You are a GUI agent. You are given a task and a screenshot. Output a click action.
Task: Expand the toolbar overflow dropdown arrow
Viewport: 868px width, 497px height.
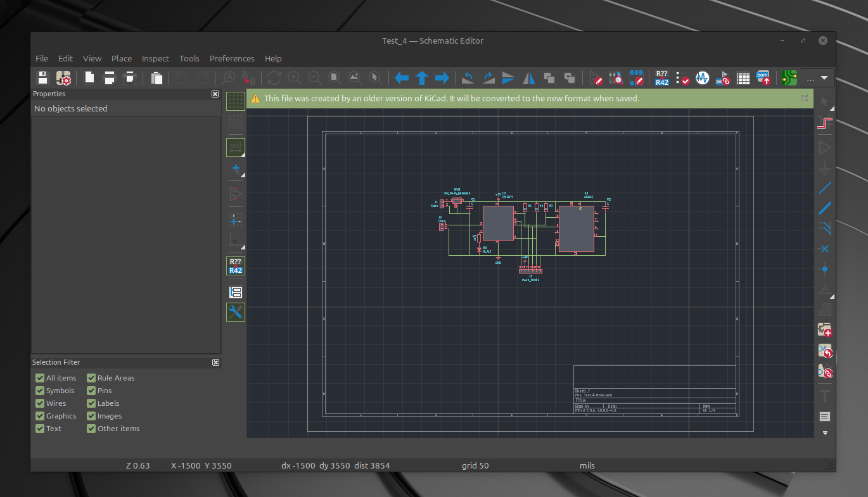[x=824, y=78]
